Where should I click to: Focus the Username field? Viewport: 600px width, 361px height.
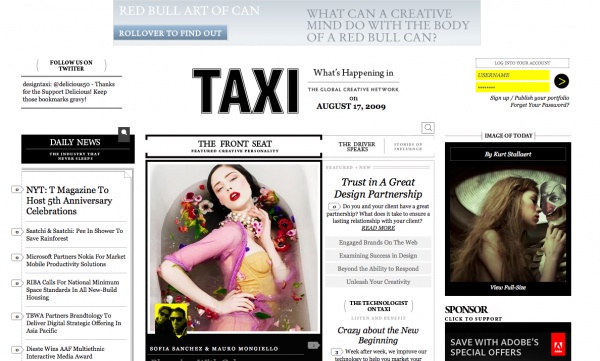click(512, 75)
